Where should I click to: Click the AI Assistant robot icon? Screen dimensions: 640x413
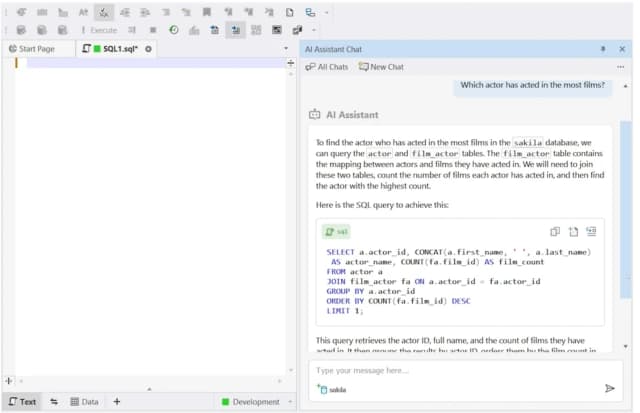pos(314,114)
